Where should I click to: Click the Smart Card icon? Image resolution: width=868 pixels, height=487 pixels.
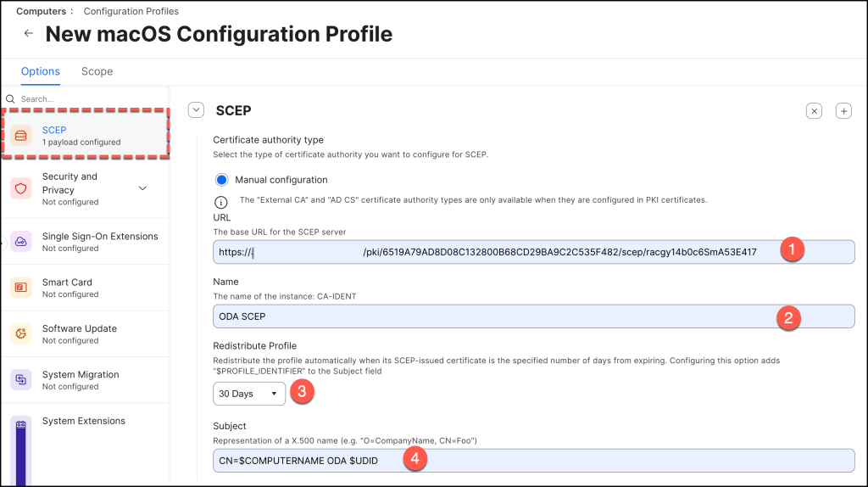click(x=22, y=288)
